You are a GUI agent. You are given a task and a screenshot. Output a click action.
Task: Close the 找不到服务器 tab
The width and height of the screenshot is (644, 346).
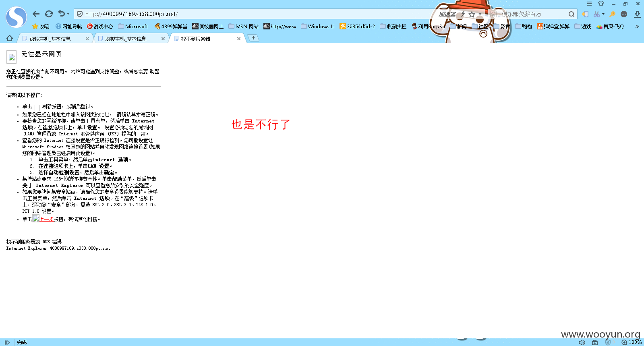[239, 39]
